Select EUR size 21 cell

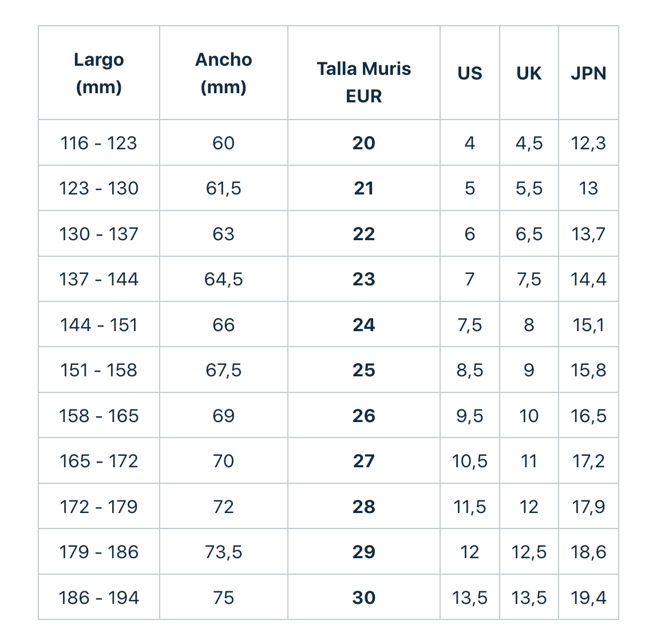(363, 188)
